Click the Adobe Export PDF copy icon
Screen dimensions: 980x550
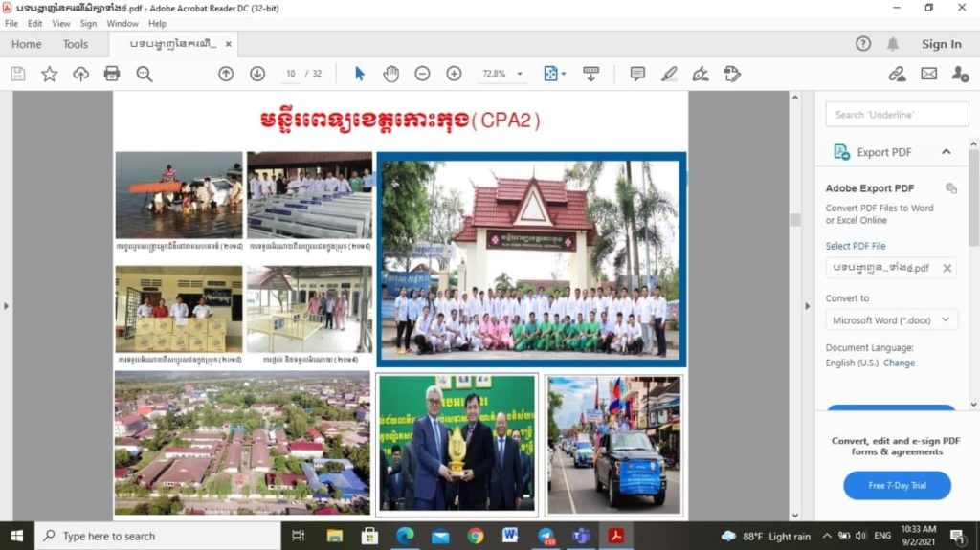point(951,188)
